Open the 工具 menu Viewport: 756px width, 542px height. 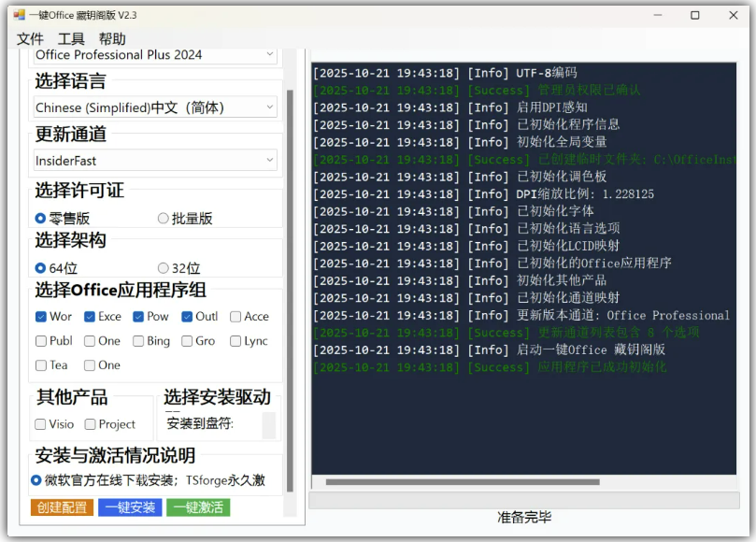click(x=71, y=38)
